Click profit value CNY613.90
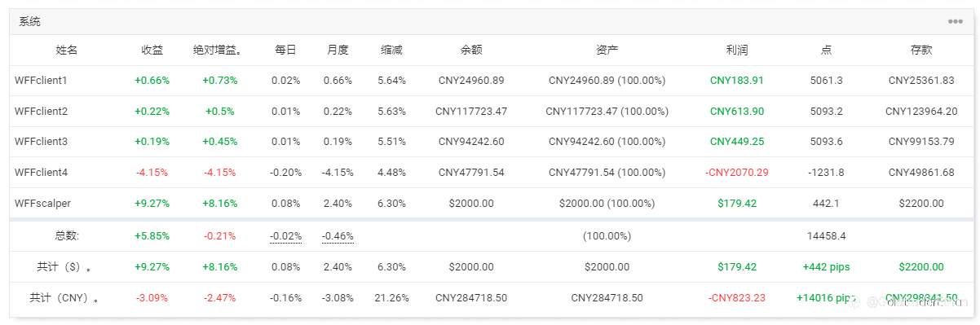Screen dimensions: 980x325 point(737,112)
